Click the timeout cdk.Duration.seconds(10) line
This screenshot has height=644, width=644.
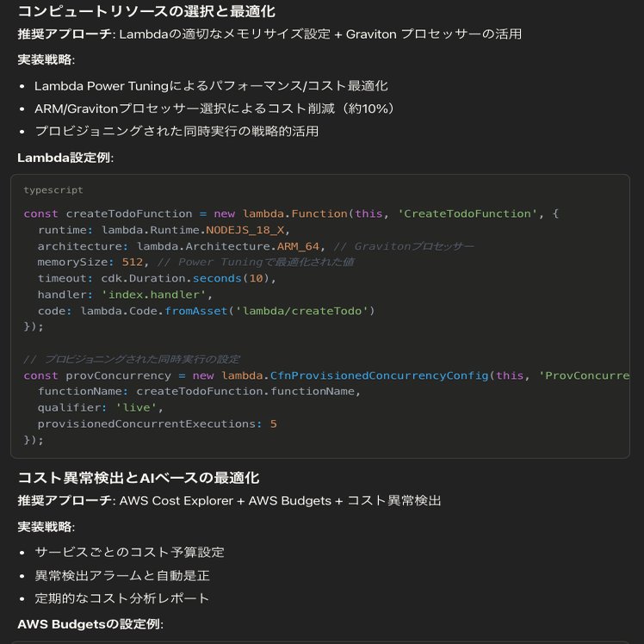pos(157,278)
